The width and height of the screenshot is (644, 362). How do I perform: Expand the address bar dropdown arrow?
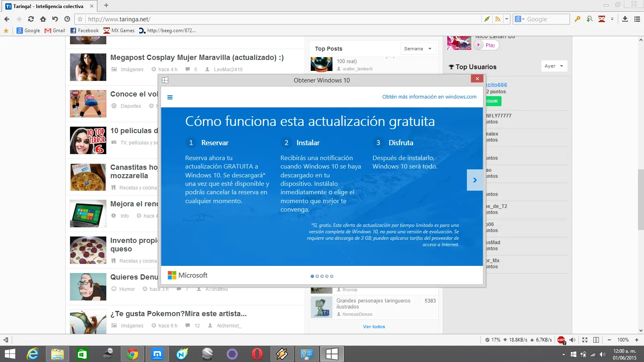[507, 19]
